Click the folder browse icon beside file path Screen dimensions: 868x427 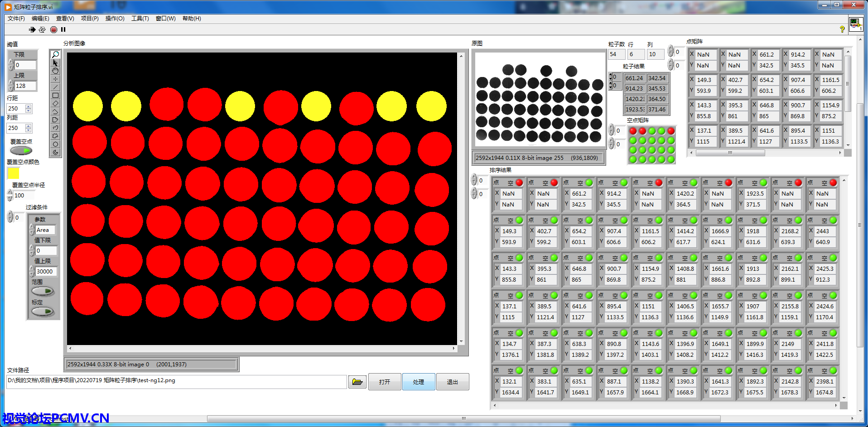(357, 382)
